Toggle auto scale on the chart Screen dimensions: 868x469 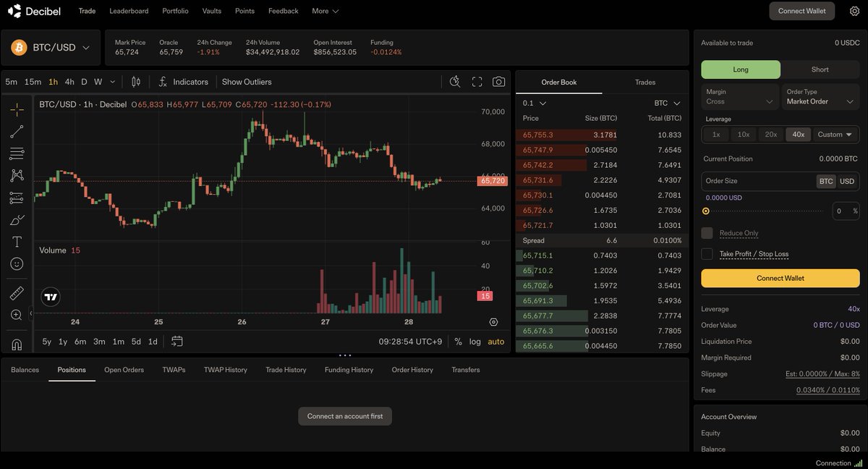(496, 342)
